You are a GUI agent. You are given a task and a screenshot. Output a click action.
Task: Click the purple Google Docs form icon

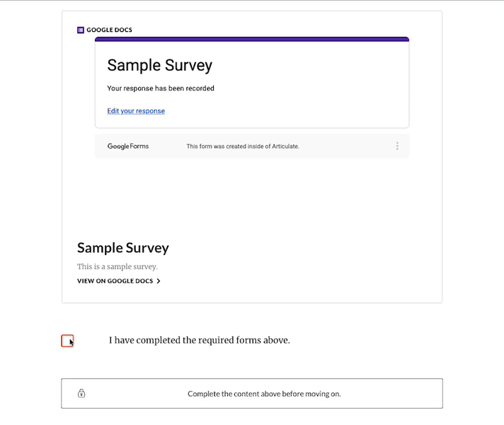coord(81,30)
